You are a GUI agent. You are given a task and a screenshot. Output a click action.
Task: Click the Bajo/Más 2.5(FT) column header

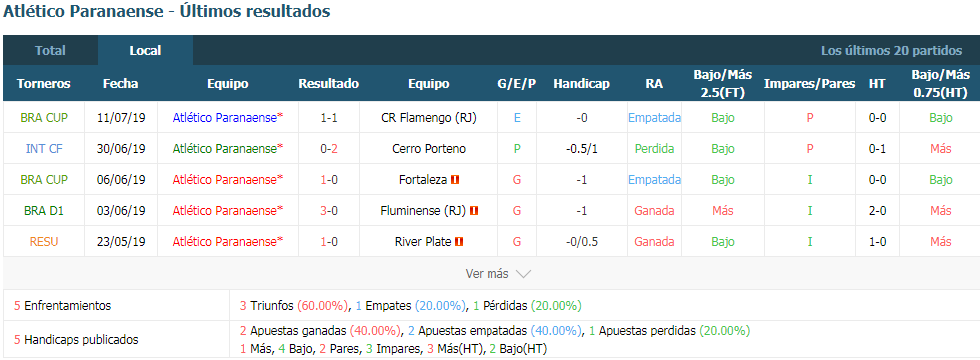tap(723, 84)
